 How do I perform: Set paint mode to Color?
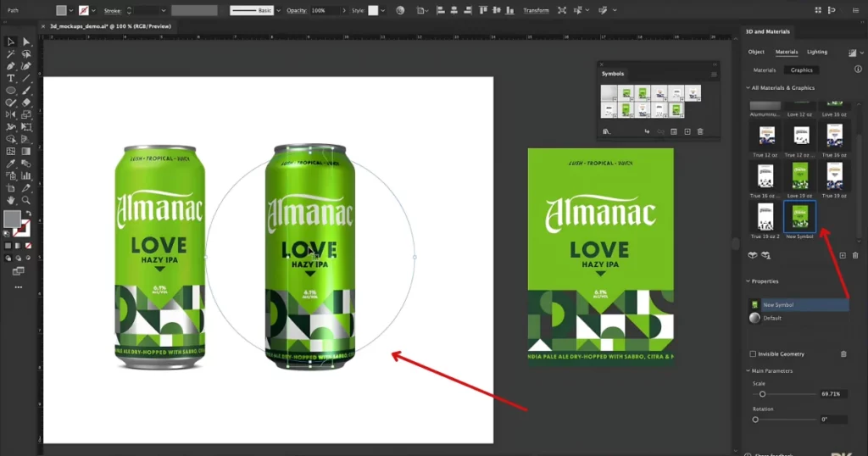pyautogui.click(x=8, y=246)
